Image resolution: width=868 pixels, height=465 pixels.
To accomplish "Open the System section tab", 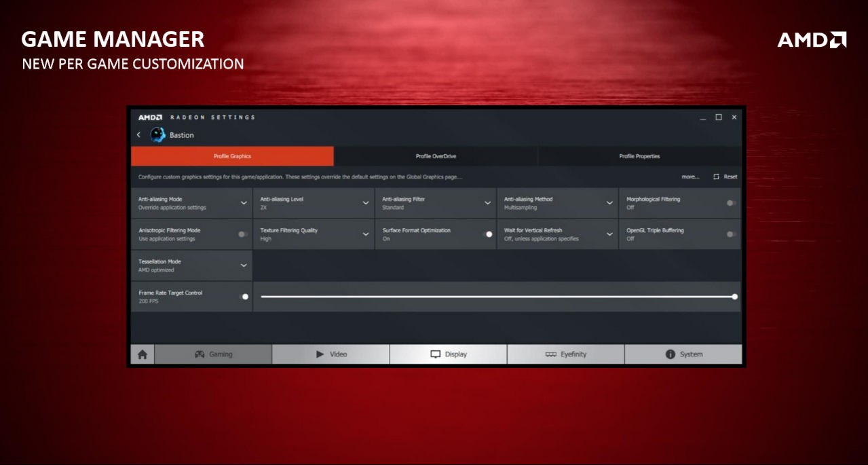I will [x=683, y=354].
